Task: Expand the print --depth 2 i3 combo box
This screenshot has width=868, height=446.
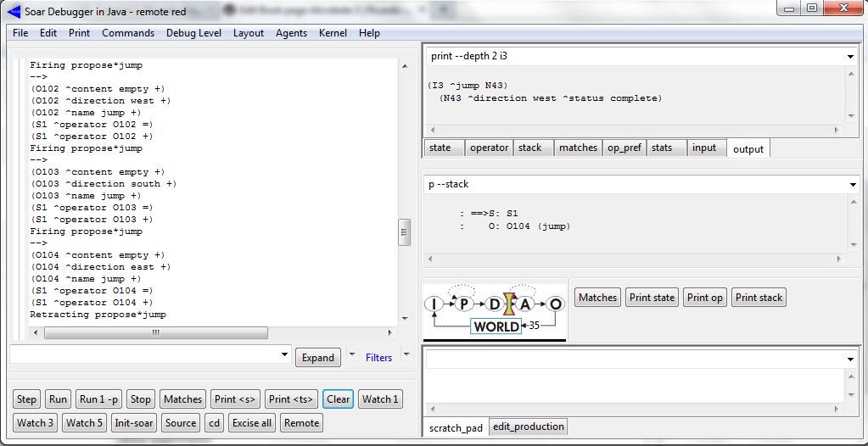Action: (x=850, y=57)
